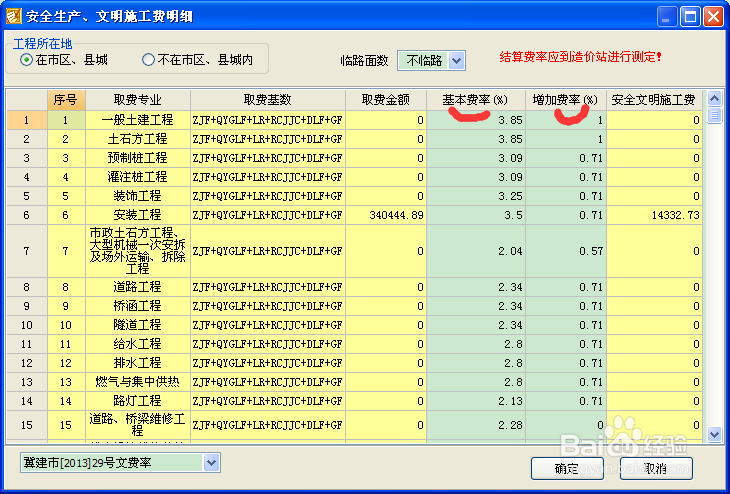Click the 340444.89 amount cell

(386, 215)
